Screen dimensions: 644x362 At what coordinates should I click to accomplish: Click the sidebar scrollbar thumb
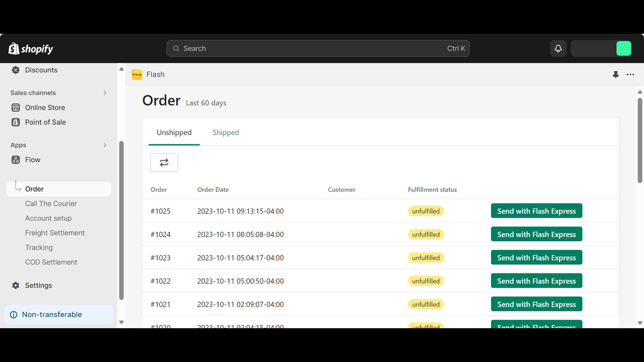(x=121, y=220)
